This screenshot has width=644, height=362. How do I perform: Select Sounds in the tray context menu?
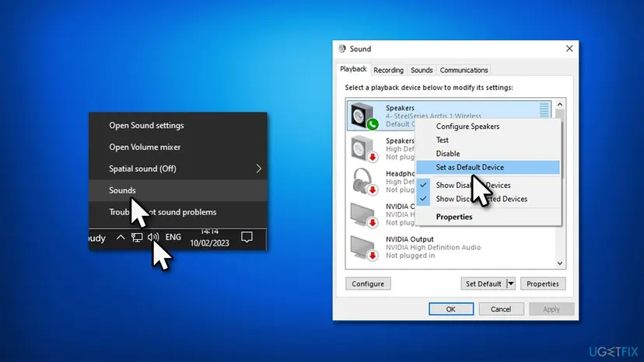click(178, 190)
